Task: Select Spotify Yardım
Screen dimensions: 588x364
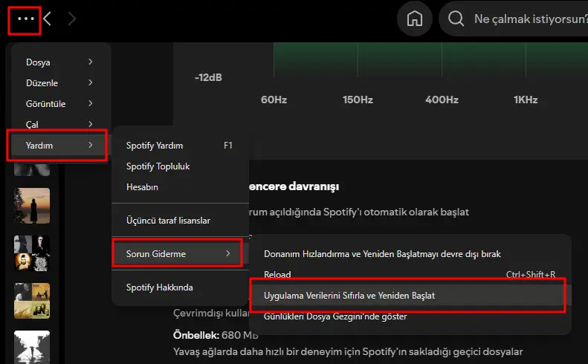Action: click(x=180, y=146)
